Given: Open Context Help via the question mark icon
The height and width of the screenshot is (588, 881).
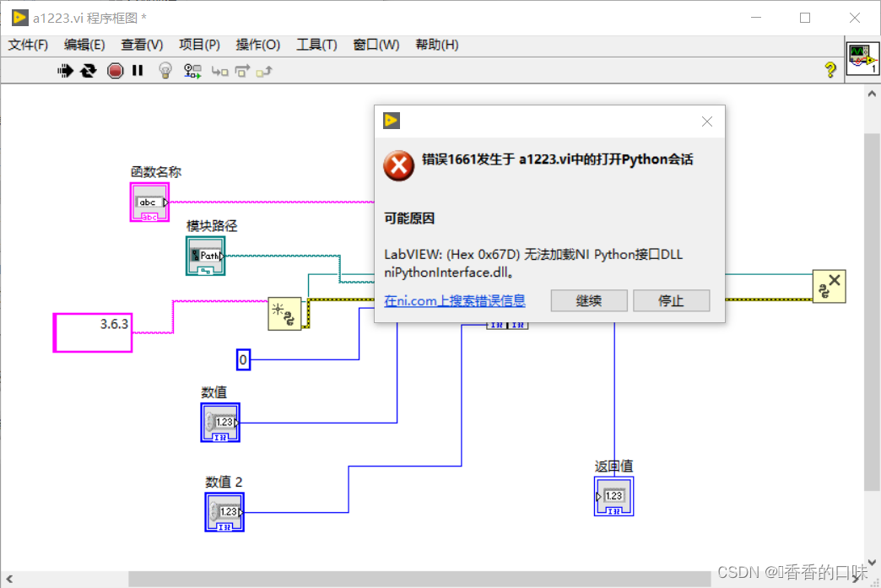Looking at the screenshot, I should (831, 71).
